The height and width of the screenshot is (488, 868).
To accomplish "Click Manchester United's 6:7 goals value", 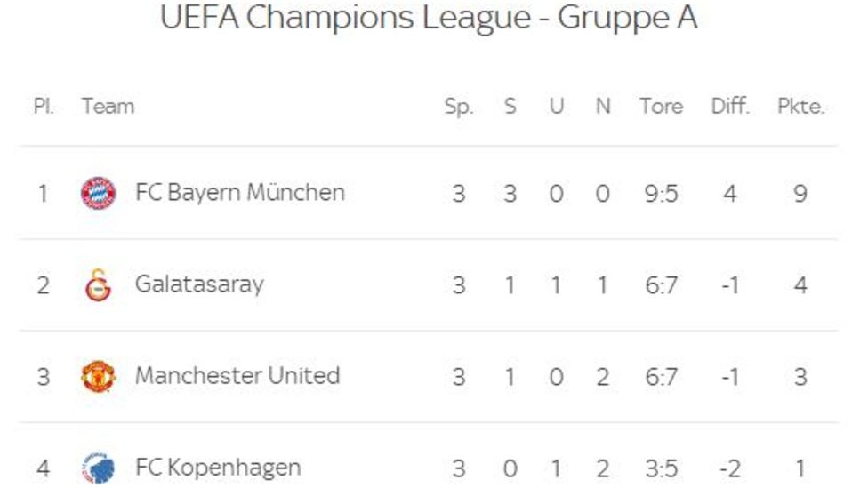I will [661, 378].
